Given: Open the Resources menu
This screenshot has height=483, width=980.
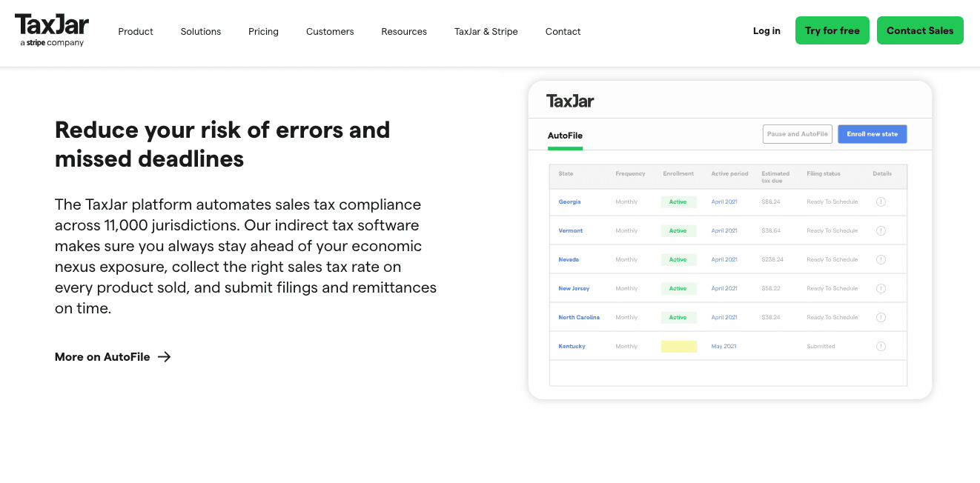Looking at the screenshot, I should click(404, 31).
